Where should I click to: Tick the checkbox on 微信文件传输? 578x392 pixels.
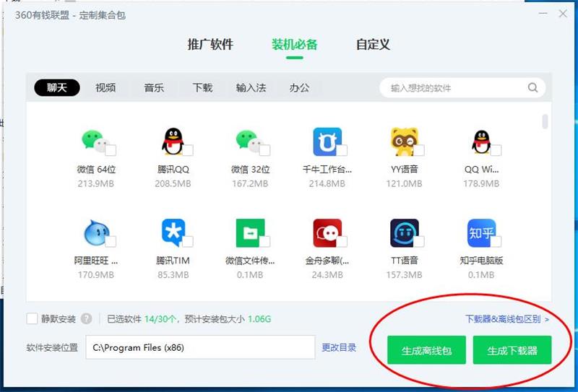pos(265,241)
